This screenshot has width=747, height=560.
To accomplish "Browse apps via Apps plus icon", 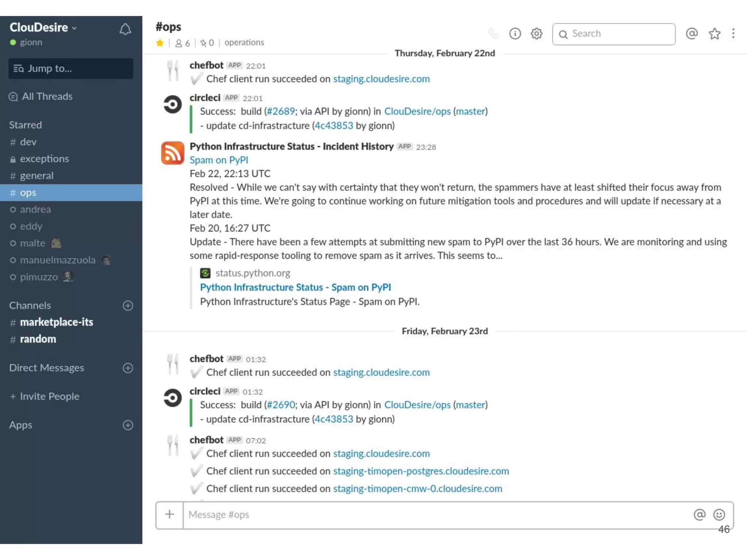I will (128, 425).
